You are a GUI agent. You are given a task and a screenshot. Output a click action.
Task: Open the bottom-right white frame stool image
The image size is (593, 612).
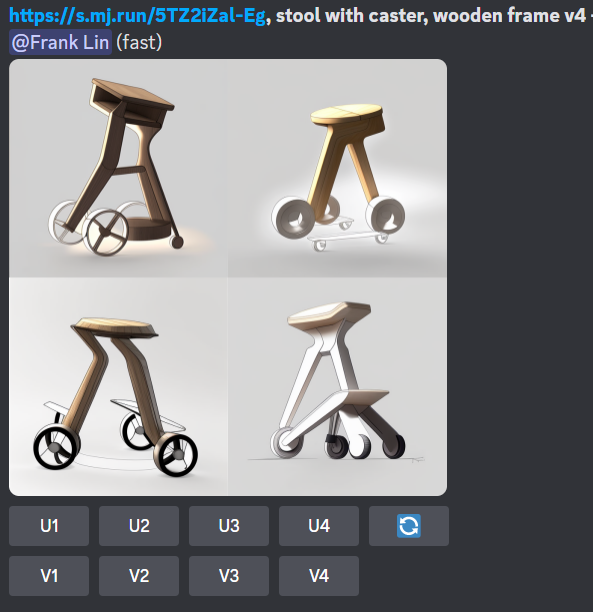338,386
